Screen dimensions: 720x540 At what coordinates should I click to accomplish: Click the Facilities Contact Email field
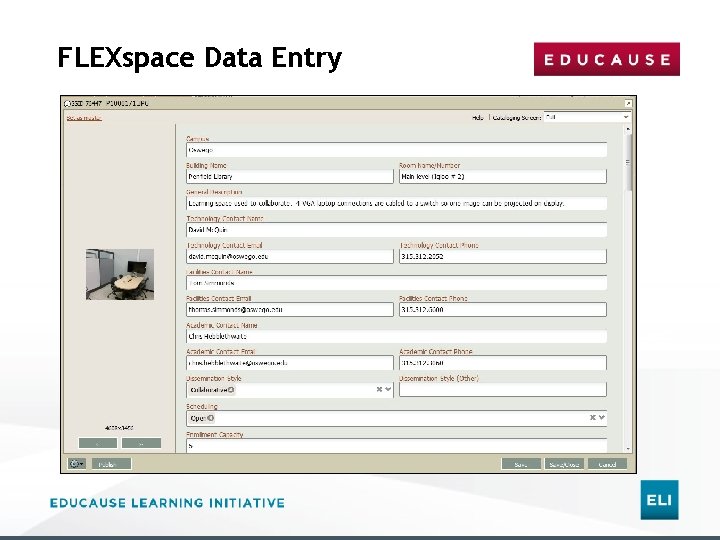coord(290,309)
